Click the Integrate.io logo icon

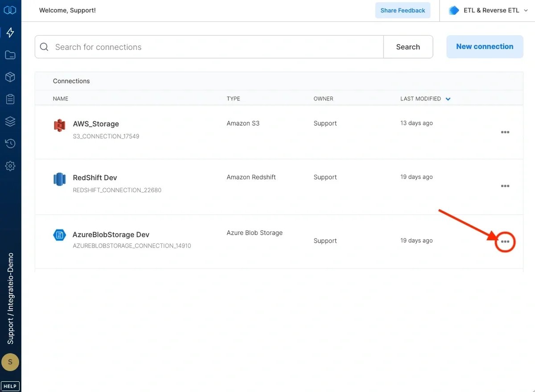(10, 10)
